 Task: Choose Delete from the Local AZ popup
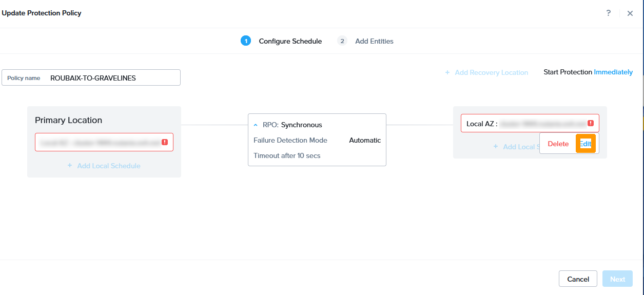point(558,144)
